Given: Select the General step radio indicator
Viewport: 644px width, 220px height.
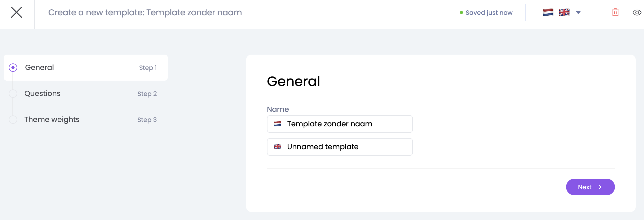Looking at the screenshot, I should point(13,68).
